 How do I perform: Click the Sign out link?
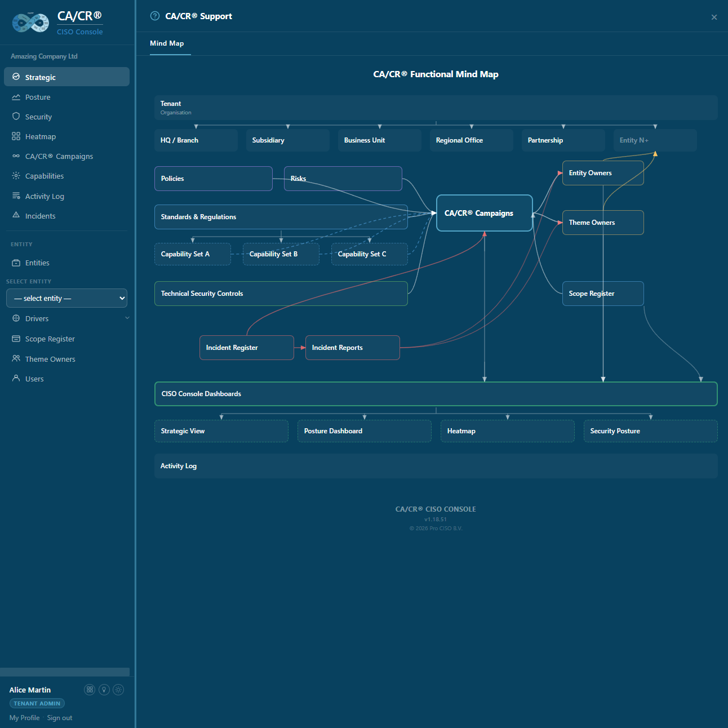coord(60,718)
